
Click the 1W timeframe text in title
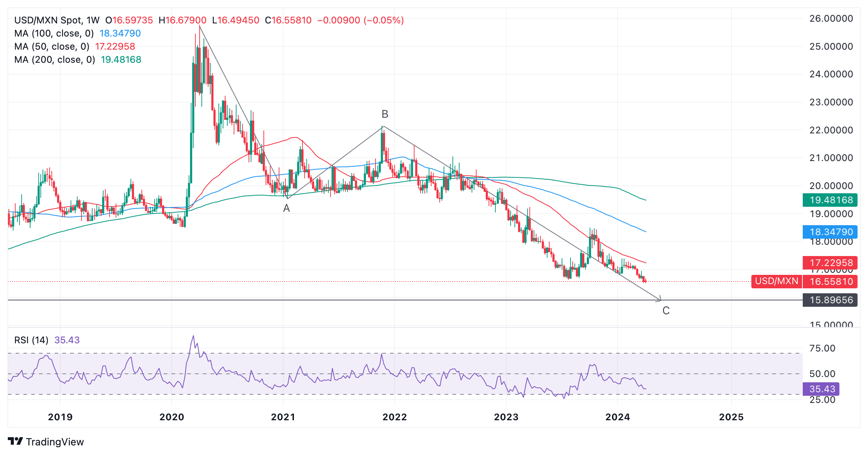point(93,20)
